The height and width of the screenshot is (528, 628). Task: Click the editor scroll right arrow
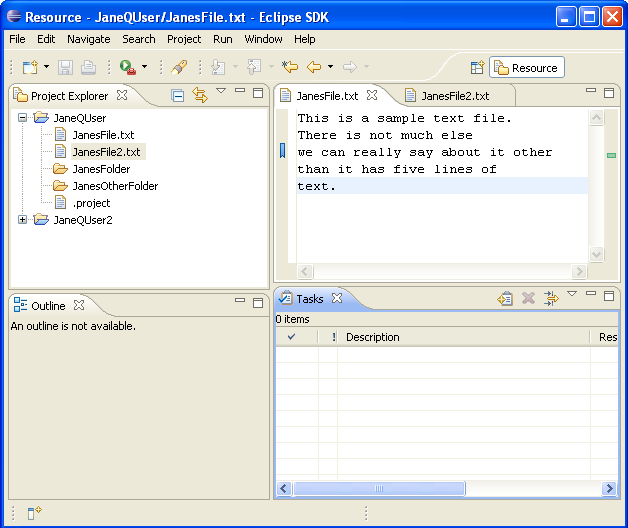[x=579, y=271]
